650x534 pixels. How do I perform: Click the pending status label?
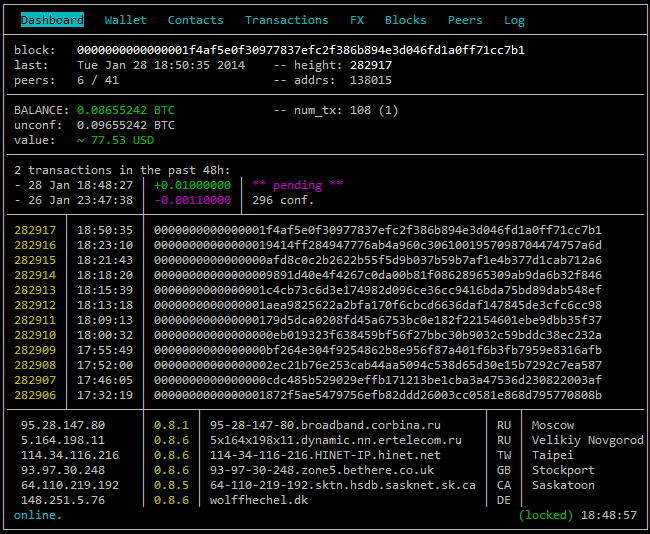[297, 185]
